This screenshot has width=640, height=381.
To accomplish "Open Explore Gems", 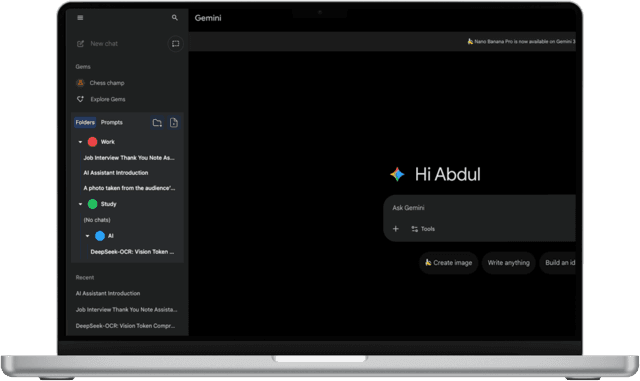I will (x=108, y=99).
